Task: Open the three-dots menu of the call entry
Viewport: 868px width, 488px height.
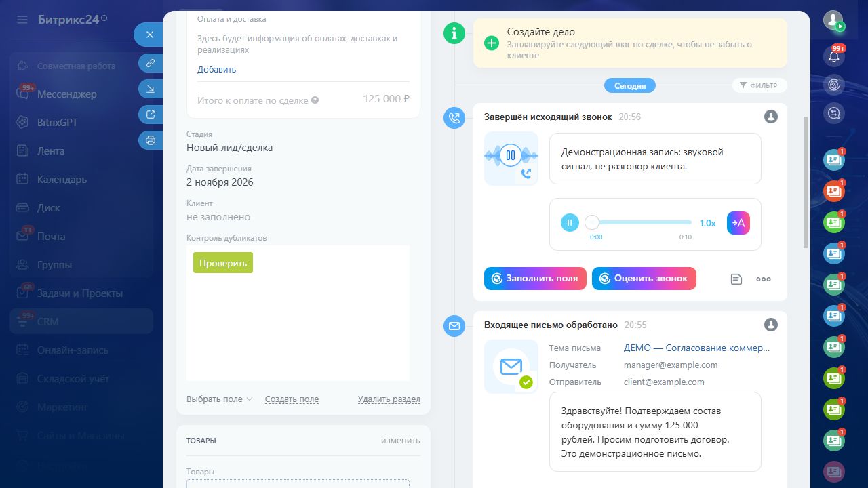Action: tap(764, 279)
